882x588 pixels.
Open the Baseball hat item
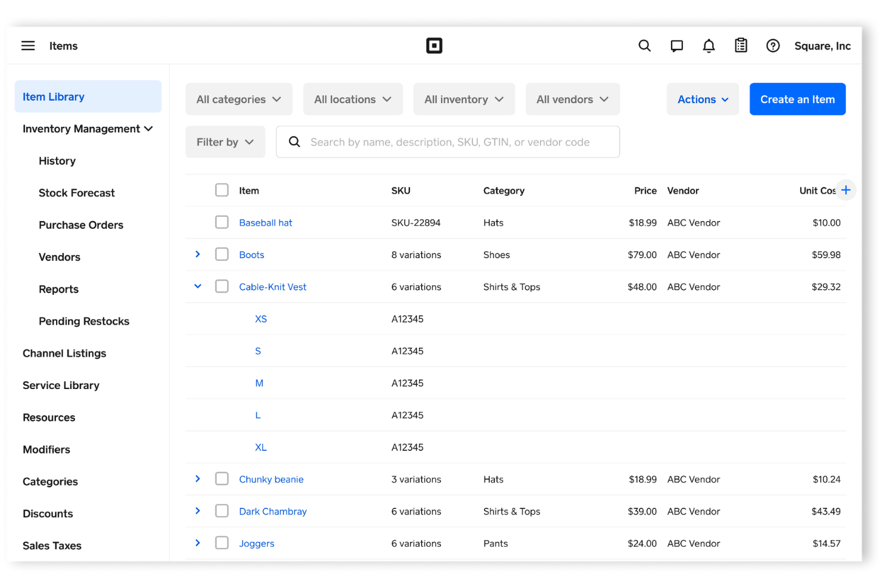tap(266, 223)
